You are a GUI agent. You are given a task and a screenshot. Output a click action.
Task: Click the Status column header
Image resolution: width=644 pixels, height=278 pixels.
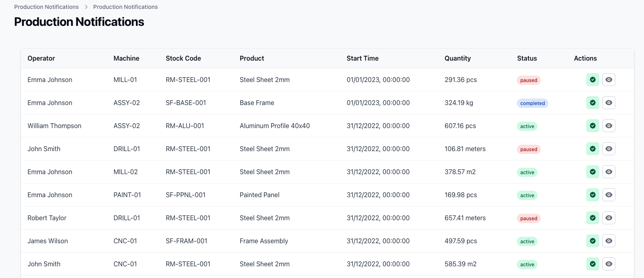tap(527, 58)
